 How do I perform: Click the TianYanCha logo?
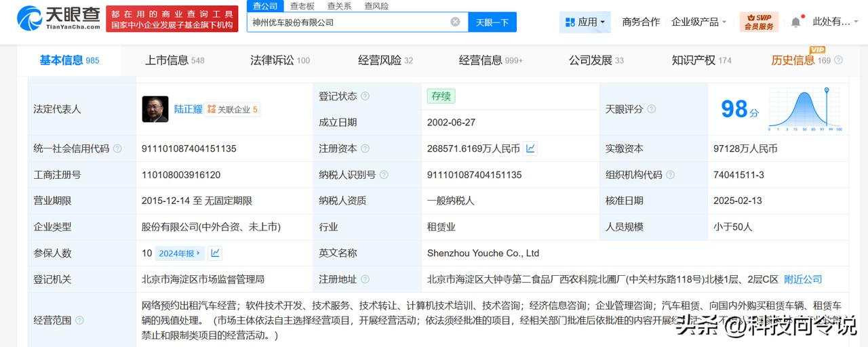point(58,18)
